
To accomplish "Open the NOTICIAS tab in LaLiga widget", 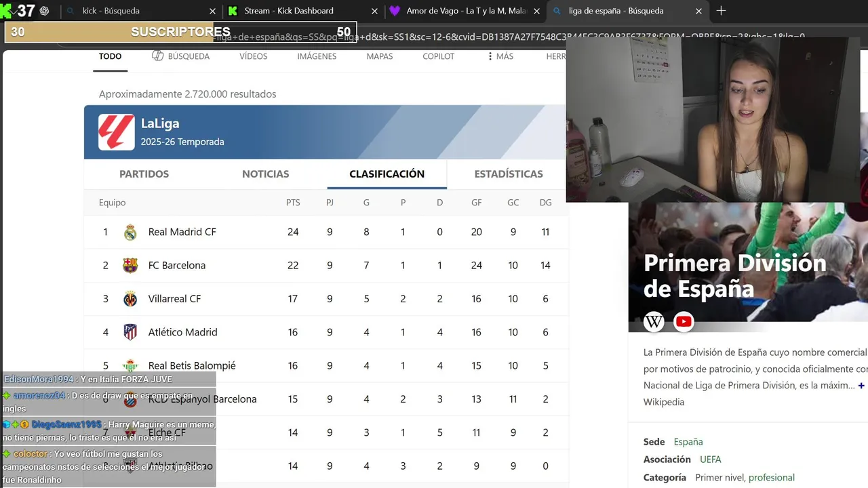I will [266, 174].
